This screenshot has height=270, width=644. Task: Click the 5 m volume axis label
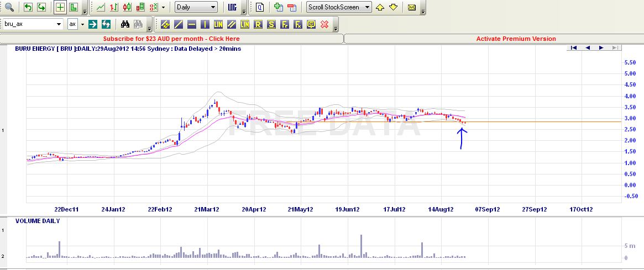(630, 246)
